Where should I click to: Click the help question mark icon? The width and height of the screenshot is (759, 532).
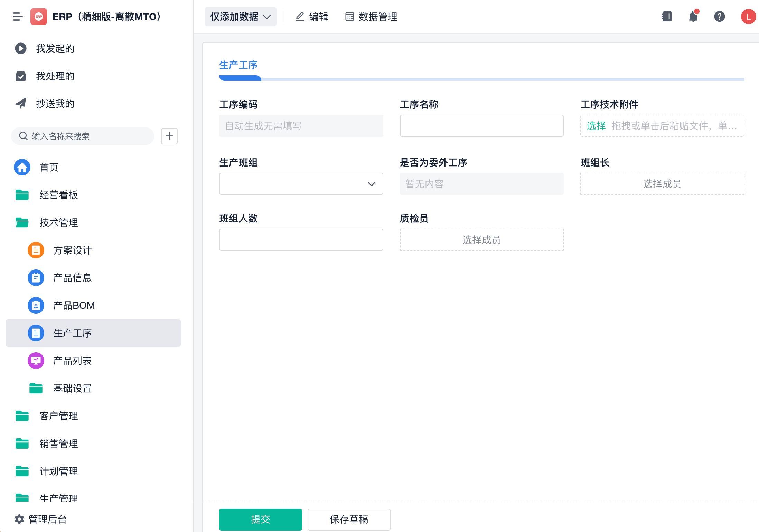[719, 17]
